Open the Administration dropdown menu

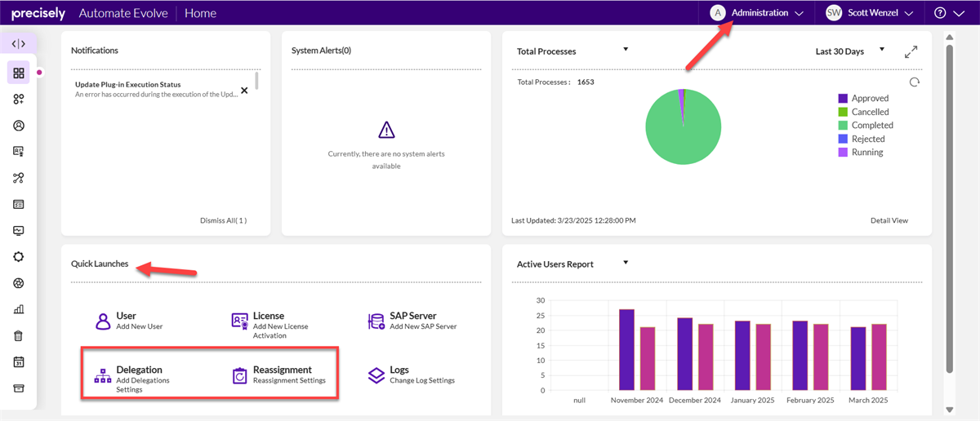tap(757, 13)
